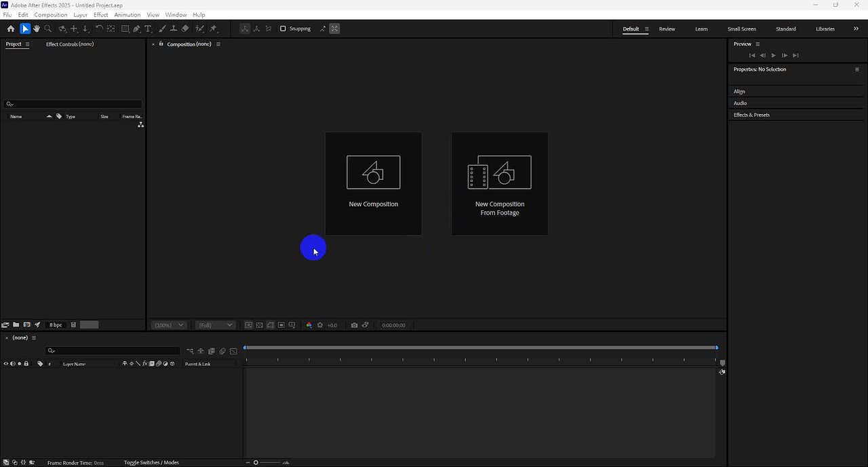
Task: Activate the Eraser tool
Action: tap(185, 29)
